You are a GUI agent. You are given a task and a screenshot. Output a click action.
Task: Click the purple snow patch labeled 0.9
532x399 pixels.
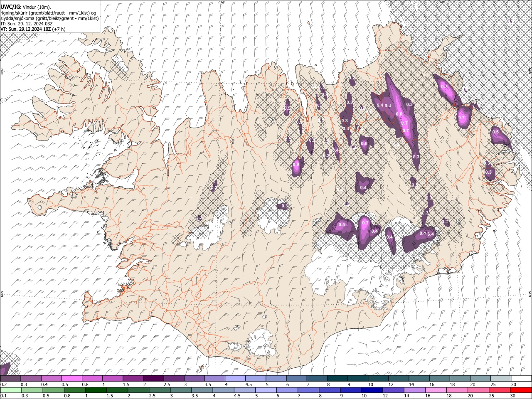298,166
